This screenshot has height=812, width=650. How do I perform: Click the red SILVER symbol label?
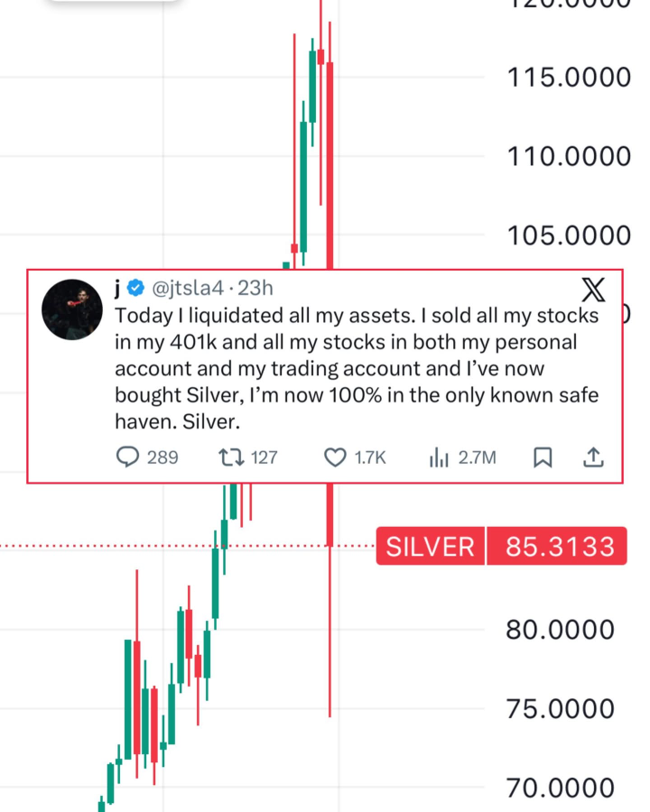point(430,546)
